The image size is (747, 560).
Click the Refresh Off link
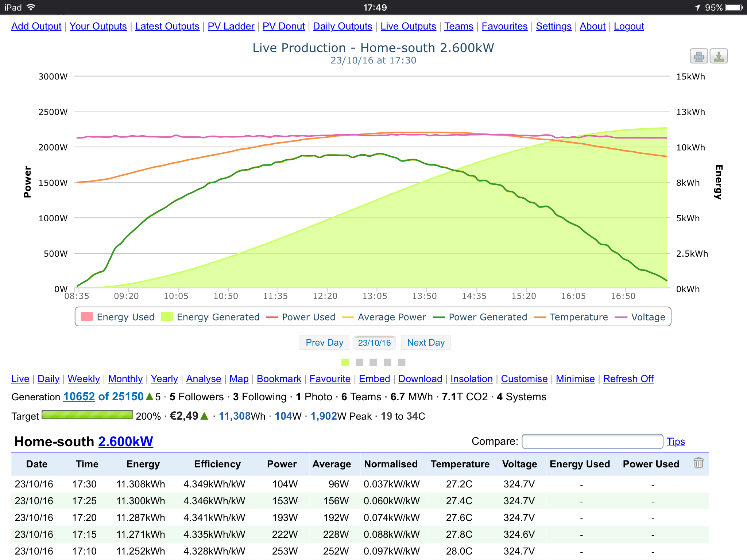(628, 379)
